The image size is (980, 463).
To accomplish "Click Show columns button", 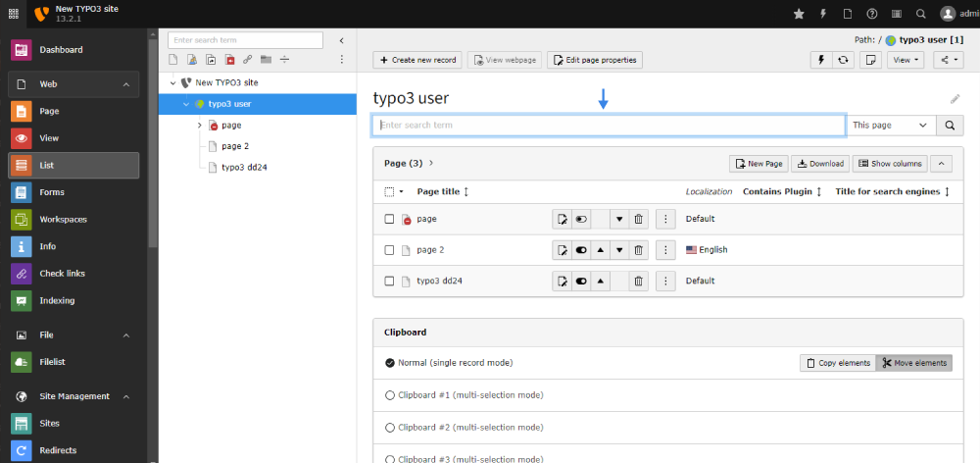I will (890, 164).
